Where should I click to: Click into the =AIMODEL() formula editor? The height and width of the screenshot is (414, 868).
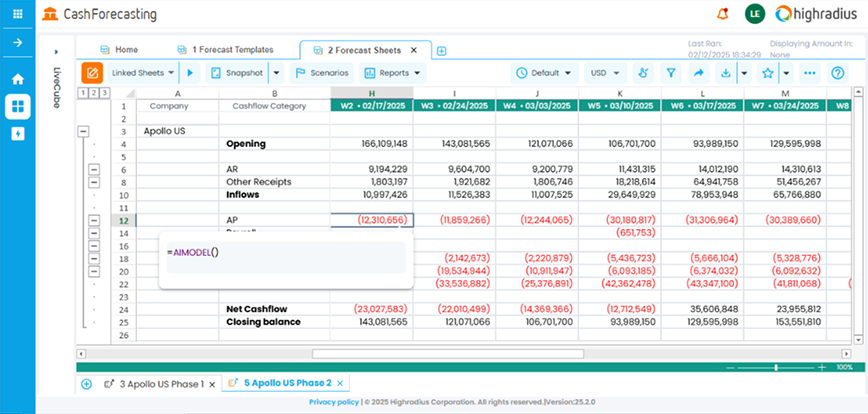[x=286, y=257]
